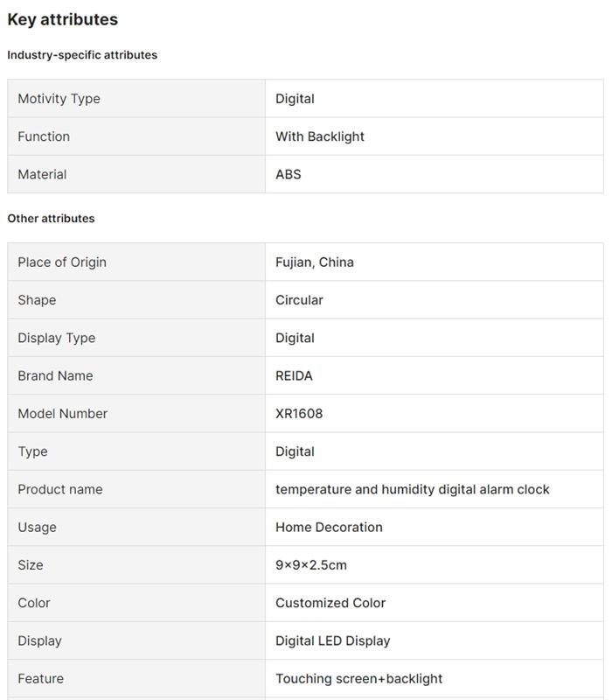The height and width of the screenshot is (700, 612).
Task: Select the Fujian, China origin value
Action: click(x=315, y=262)
